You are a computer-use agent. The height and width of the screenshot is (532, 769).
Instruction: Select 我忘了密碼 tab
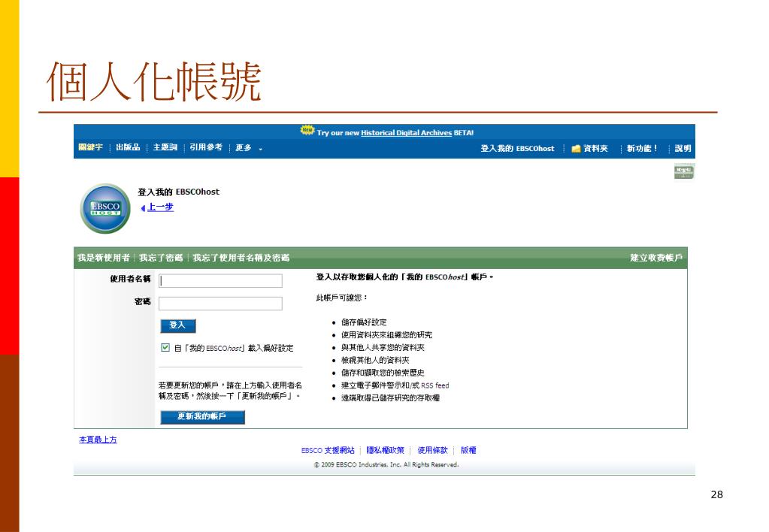point(161,258)
